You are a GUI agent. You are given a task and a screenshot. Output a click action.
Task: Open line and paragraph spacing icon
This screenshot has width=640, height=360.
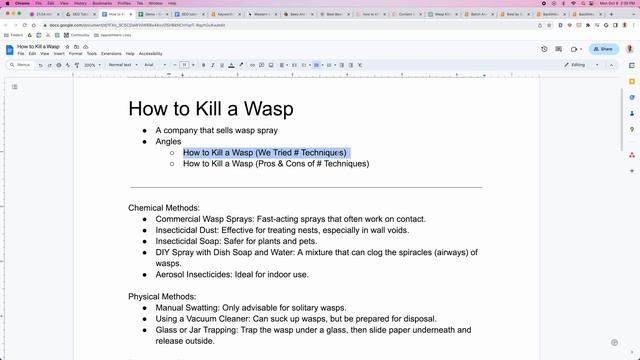pyautogui.click(x=294, y=65)
